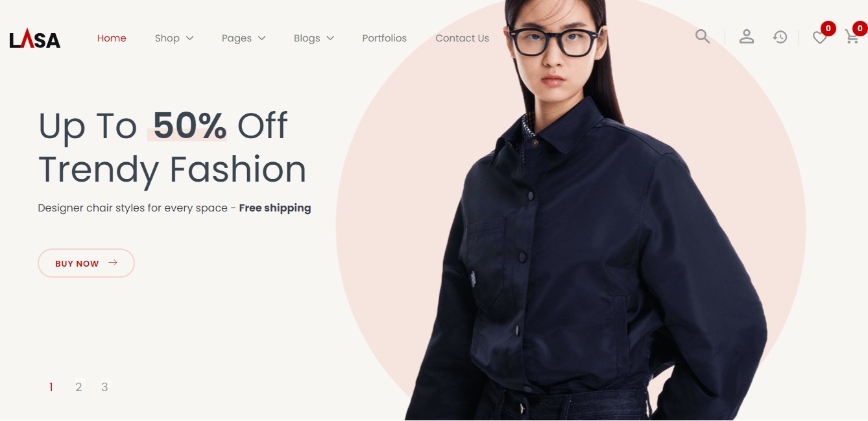Open the search magnifier icon
Viewport: 868px width, 421px height.
[x=703, y=36]
